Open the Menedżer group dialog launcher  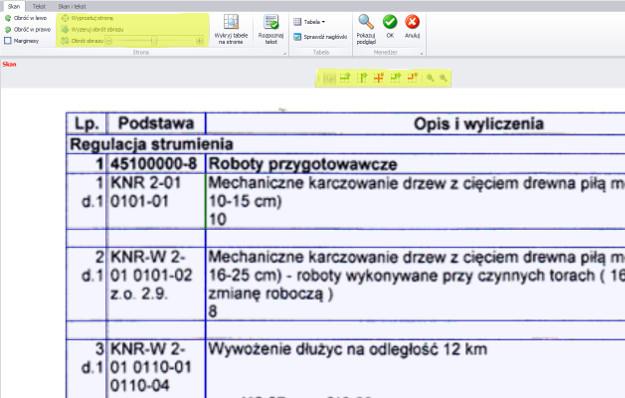click(421, 53)
